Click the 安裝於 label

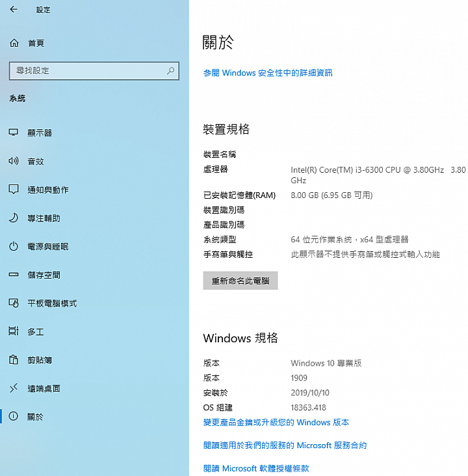pos(215,393)
